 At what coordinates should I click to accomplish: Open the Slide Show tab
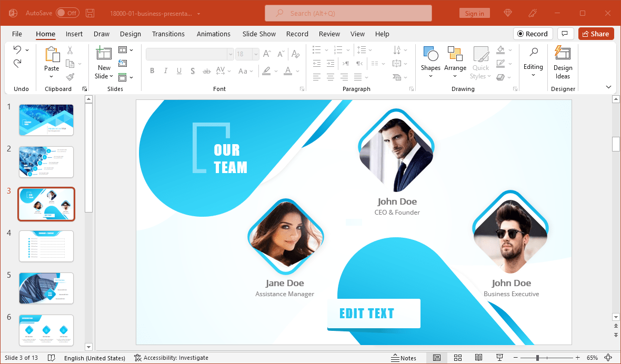tap(259, 34)
